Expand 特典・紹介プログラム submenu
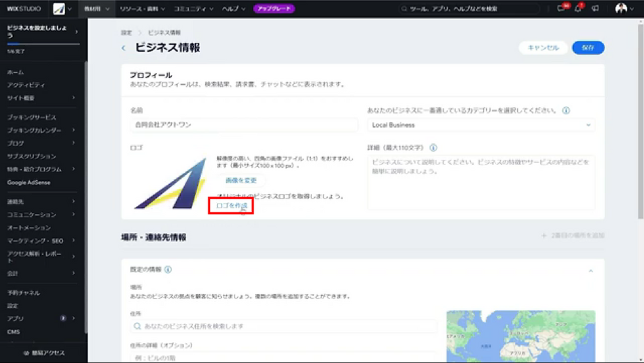This screenshot has width=644, height=363. click(74, 169)
